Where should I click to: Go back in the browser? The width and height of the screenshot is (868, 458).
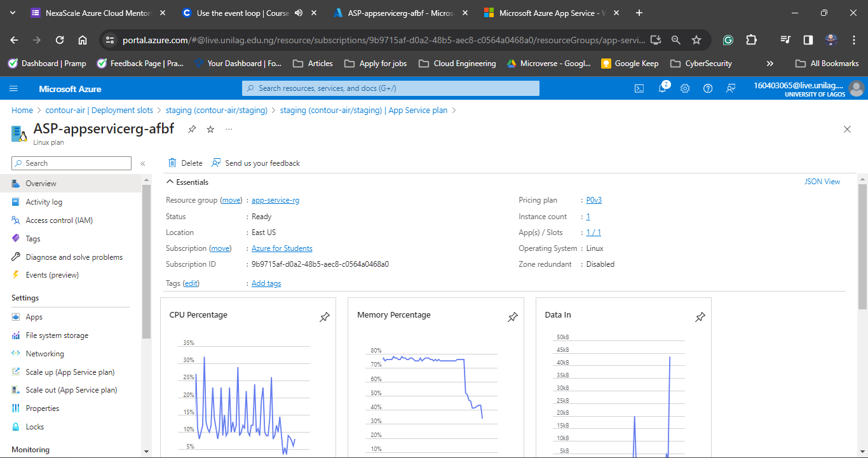click(x=15, y=40)
